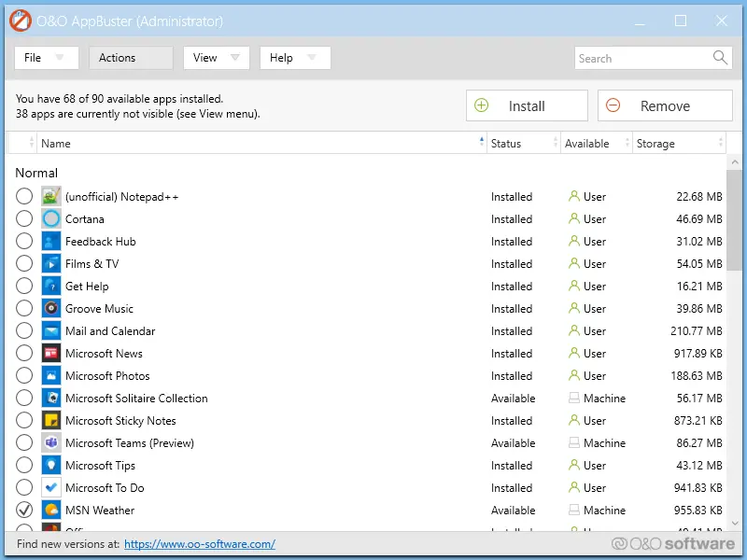Select the (unofficial) Notepad++ checkbox
The image size is (747, 560).
coord(24,196)
